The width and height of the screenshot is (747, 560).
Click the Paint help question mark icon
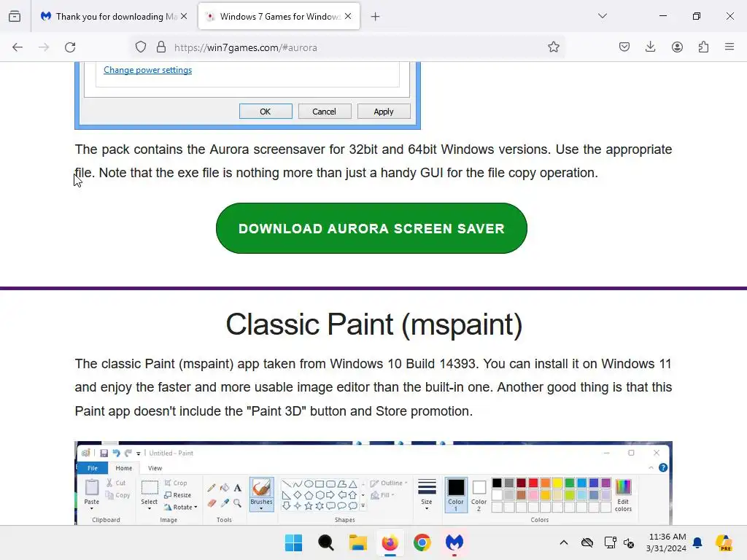coord(662,467)
